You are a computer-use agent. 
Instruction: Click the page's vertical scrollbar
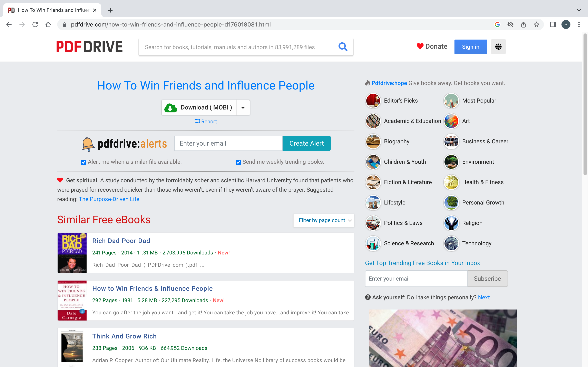click(x=585, y=104)
